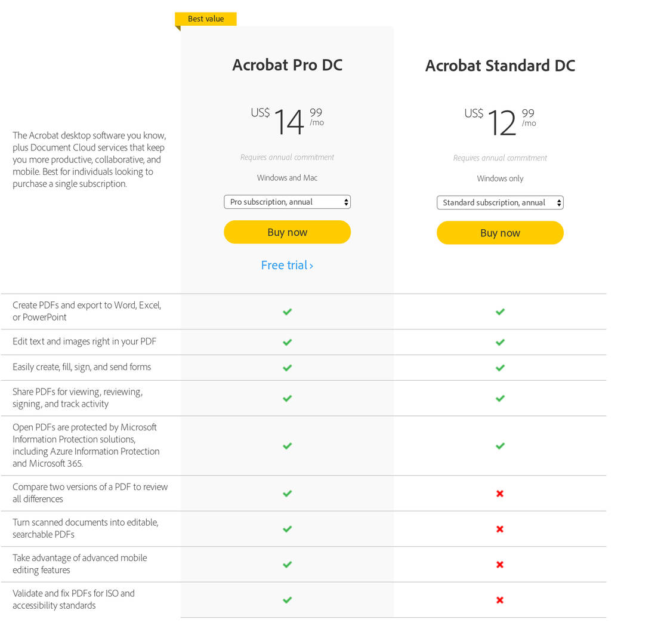Click Buy now under Acrobat Pro DC
Screen dimensions: 661x644
pyautogui.click(x=287, y=232)
